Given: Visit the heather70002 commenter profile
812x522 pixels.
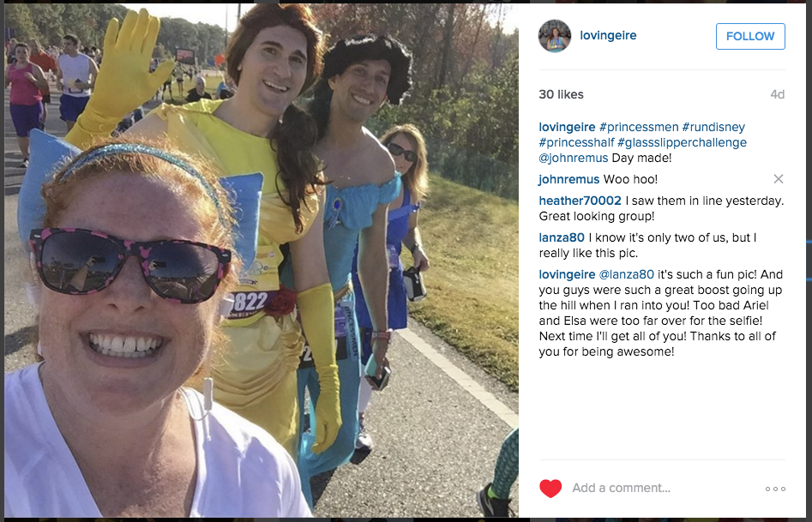Looking at the screenshot, I should coord(580,201).
